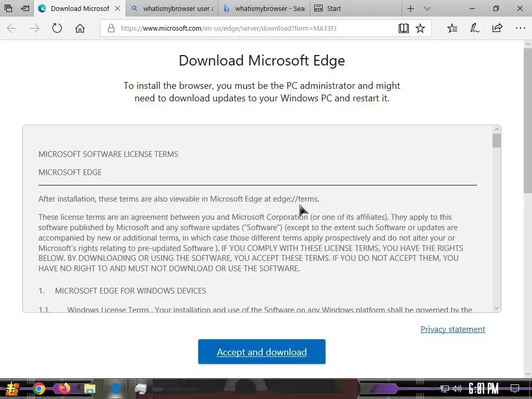Open the Favorites hub
The image size is (532, 399).
453,28
